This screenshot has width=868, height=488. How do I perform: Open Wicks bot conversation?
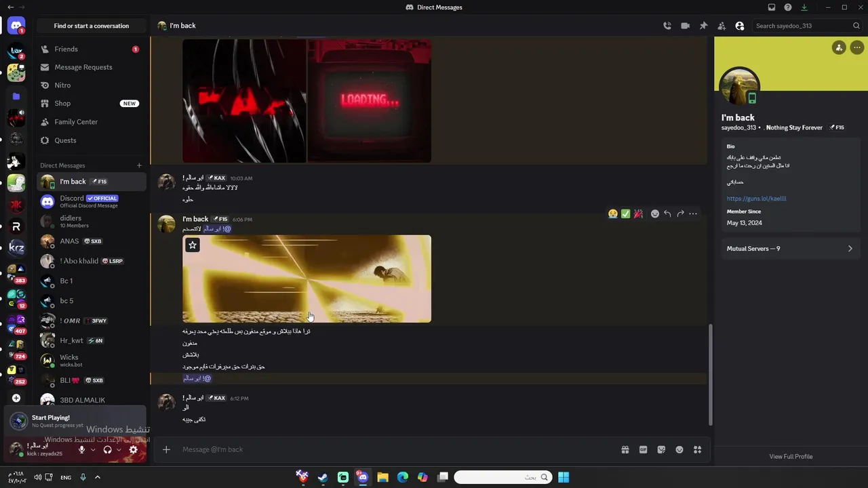pos(92,361)
